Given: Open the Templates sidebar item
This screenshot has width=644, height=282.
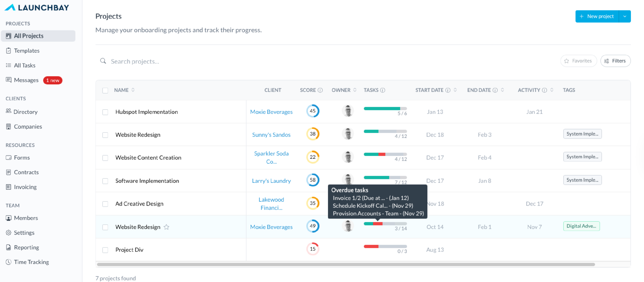Looking at the screenshot, I should (26, 51).
